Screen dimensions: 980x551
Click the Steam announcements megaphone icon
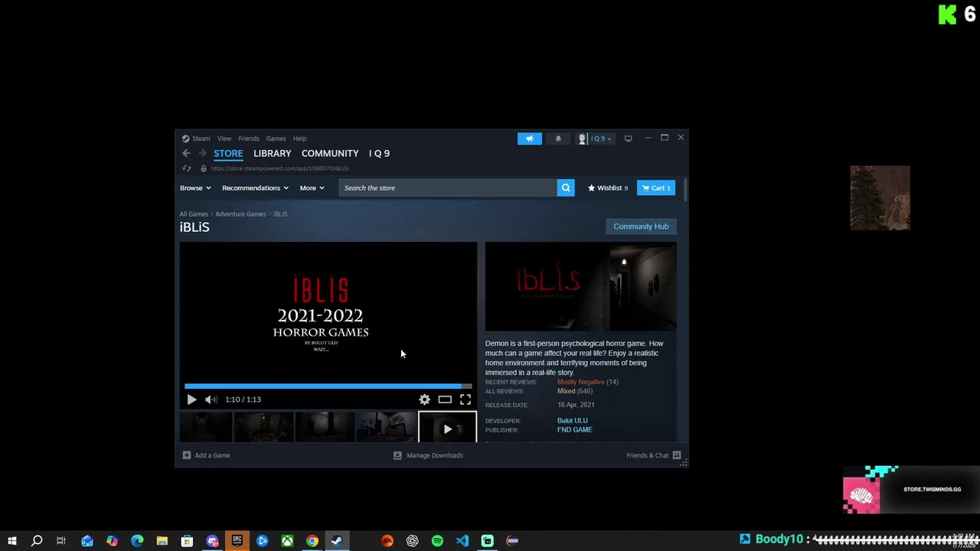point(529,139)
